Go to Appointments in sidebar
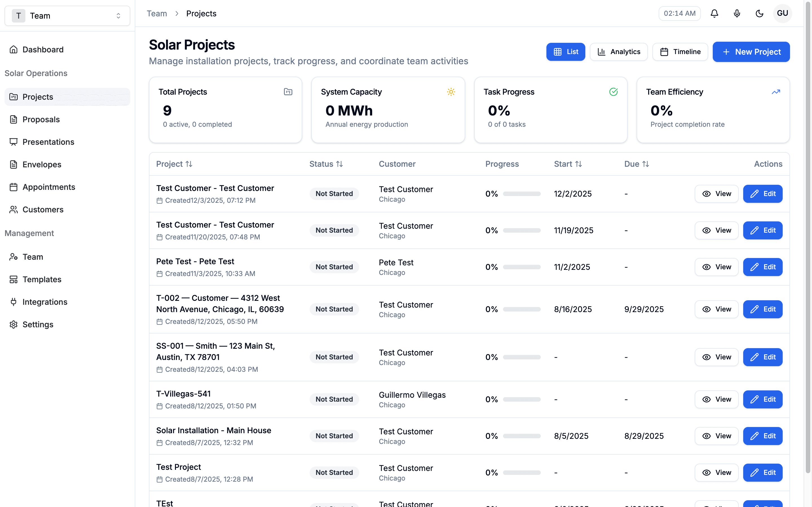Image resolution: width=812 pixels, height=507 pixels. pos(49,187)
